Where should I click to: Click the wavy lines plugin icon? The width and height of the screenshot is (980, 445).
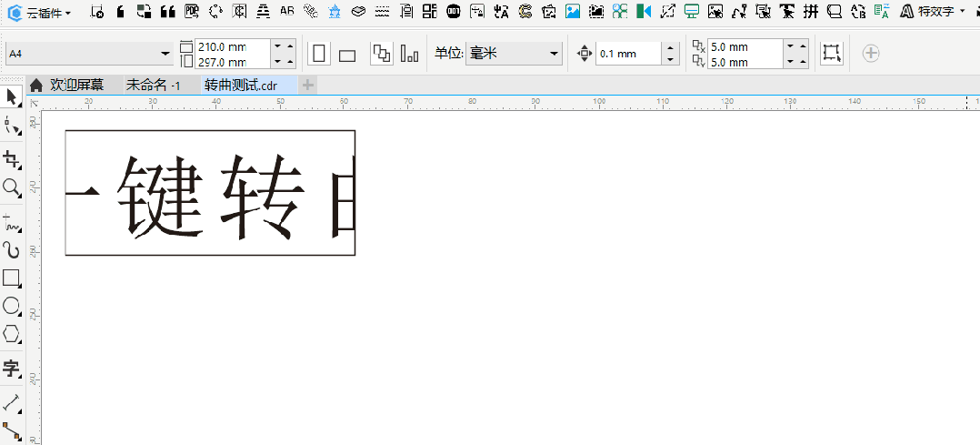383,11
